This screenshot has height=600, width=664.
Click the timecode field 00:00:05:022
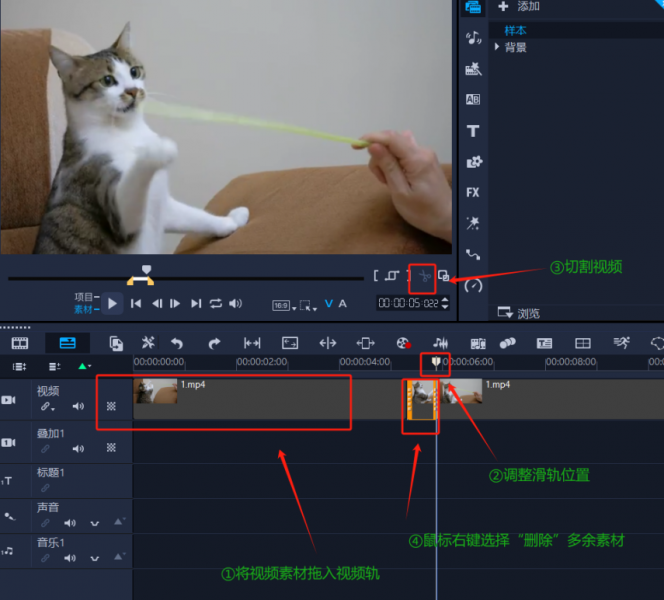(x=408, y=303)
